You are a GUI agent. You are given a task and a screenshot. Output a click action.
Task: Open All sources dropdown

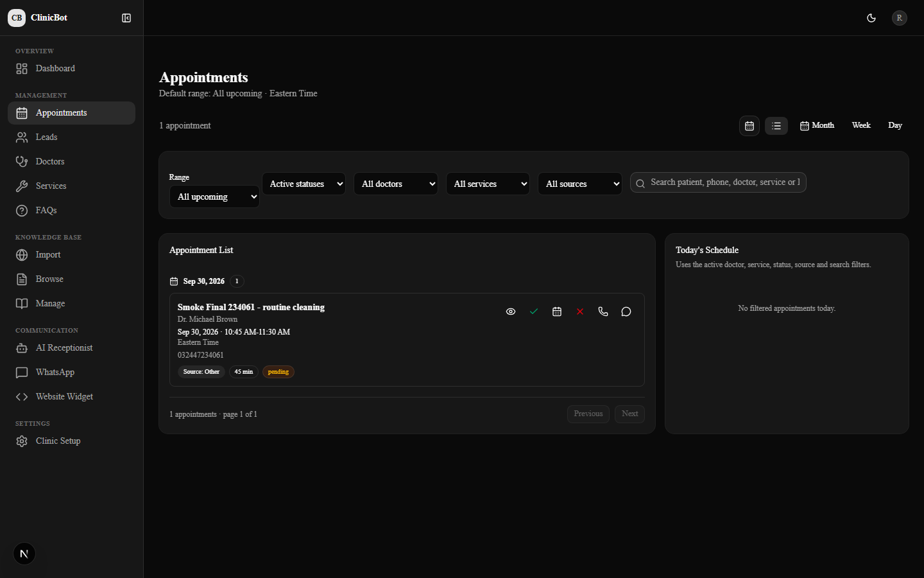click(580, 184)
